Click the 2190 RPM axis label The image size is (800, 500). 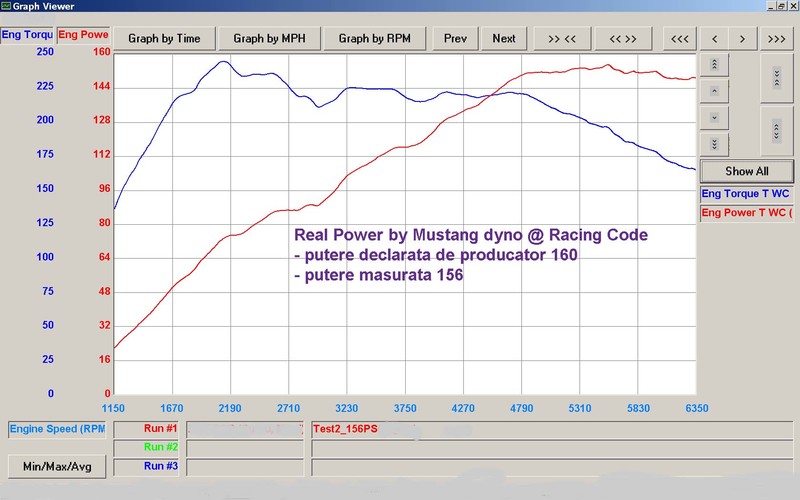tap(230, 409)
